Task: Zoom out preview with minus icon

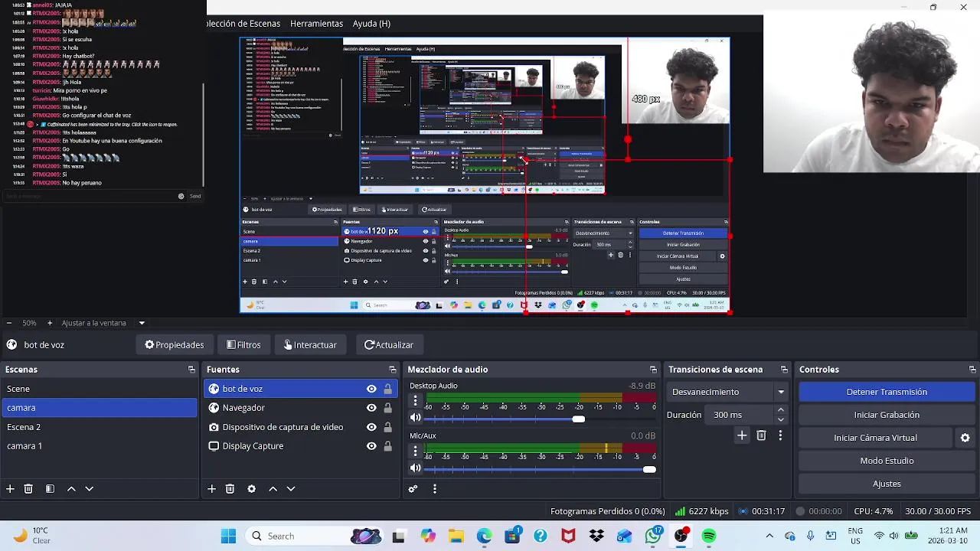Action: pos(8,323)
